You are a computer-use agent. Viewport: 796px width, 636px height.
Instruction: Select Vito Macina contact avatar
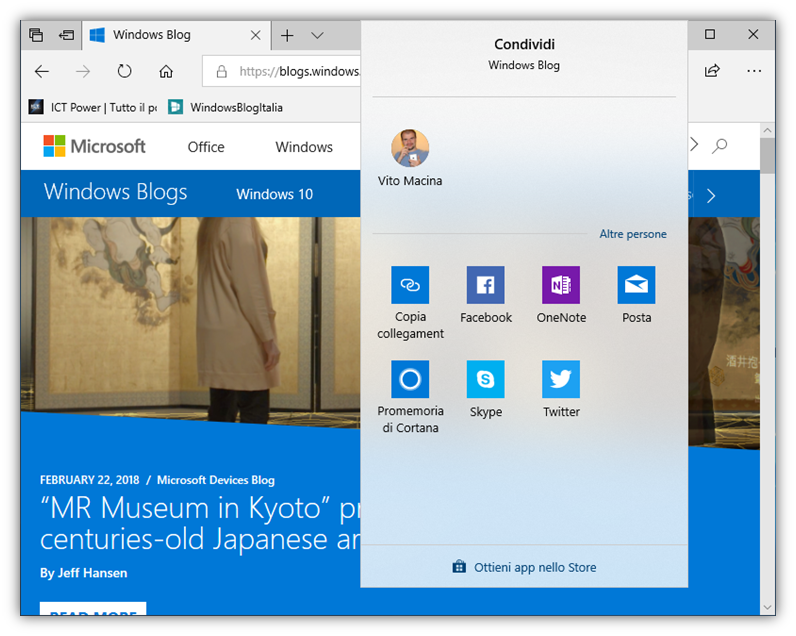[410, 149]
